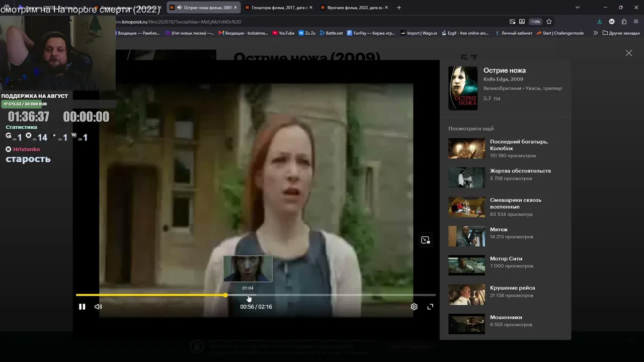Viewport: 644px width, 362px height.
Task: Open the 'Личный кабинет' bookmark
Action: (x=513, y=33)
